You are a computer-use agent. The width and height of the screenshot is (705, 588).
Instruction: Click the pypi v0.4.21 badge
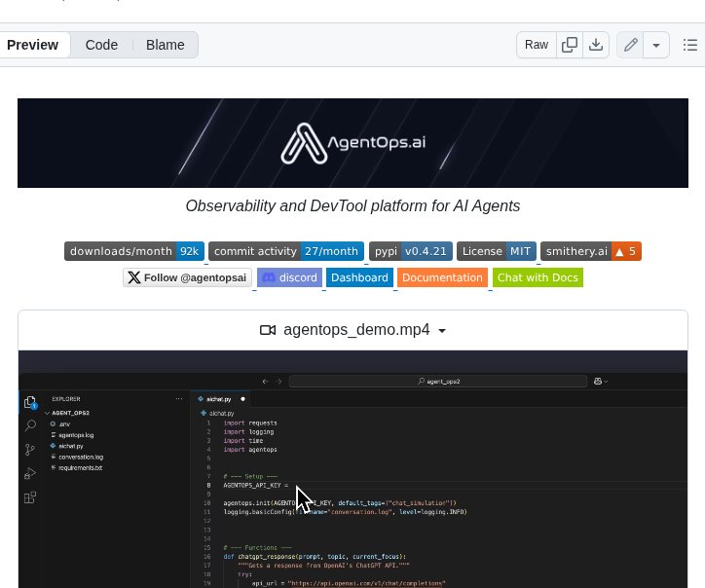(410, 251)
